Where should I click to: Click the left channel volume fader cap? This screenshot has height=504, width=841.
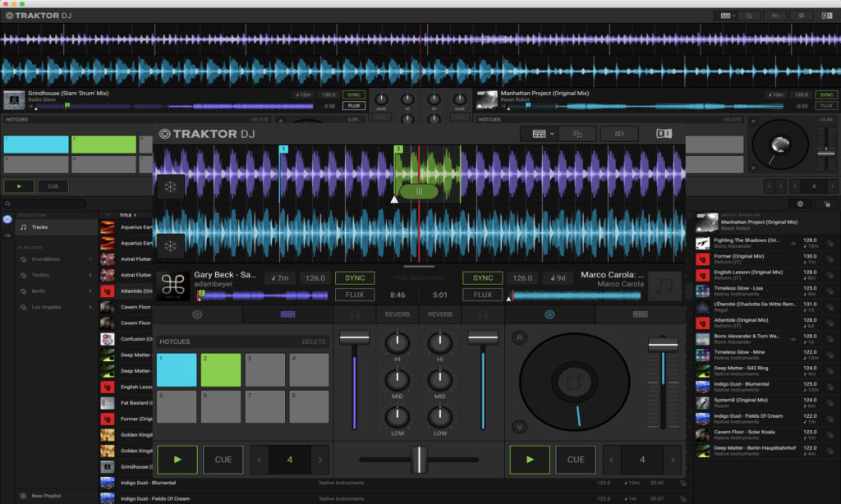pos(355,338)
